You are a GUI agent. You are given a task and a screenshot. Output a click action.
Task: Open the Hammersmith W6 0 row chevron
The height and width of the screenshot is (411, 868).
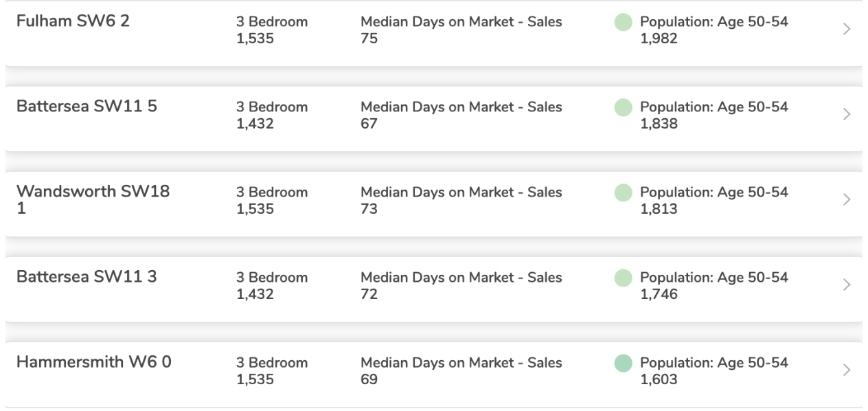click(x=847, y=370)
